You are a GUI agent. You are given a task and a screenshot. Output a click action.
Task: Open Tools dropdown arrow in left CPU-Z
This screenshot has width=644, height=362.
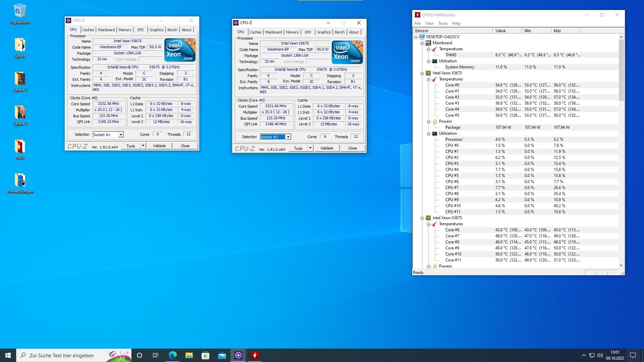(x=143, y=146)
